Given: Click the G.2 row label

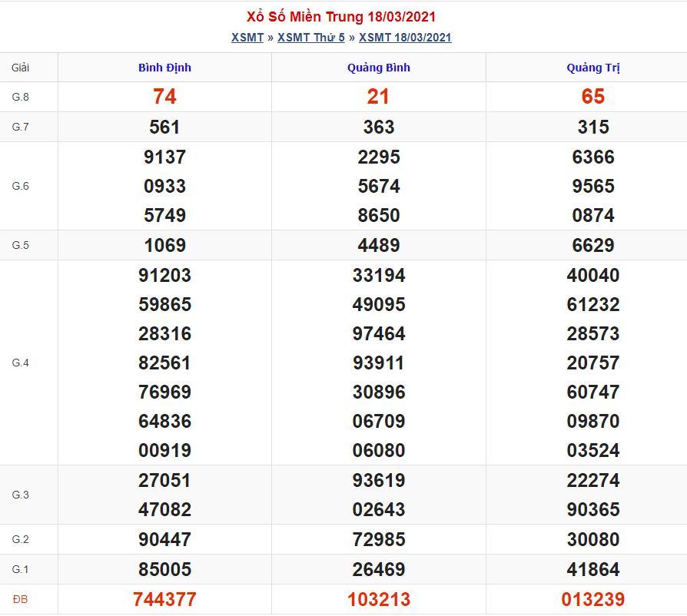Looking at the screenshot, I should pyautogui.click(x=20, y=539).
